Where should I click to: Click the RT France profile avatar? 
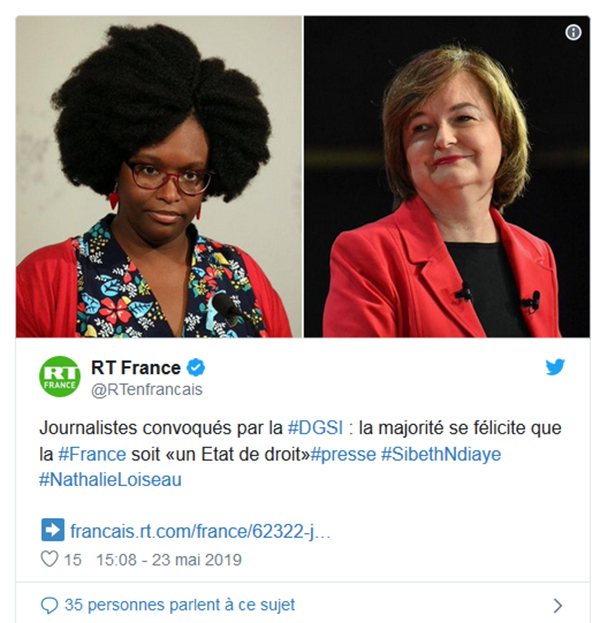coord(60,376)
